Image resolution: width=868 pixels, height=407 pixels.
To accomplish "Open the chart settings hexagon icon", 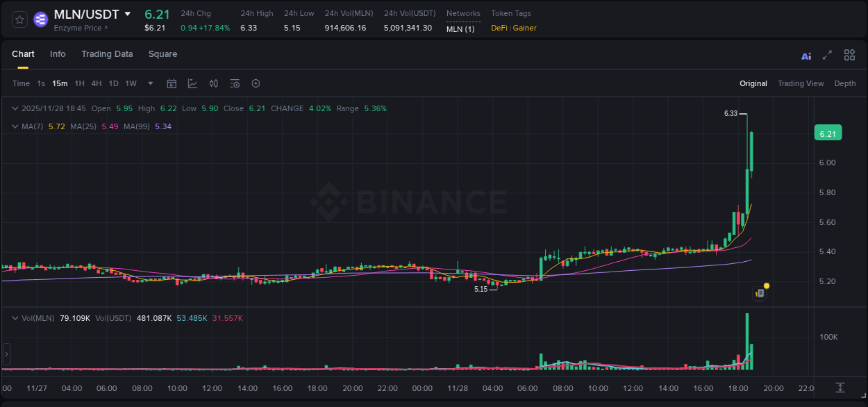I will (256, 83).
